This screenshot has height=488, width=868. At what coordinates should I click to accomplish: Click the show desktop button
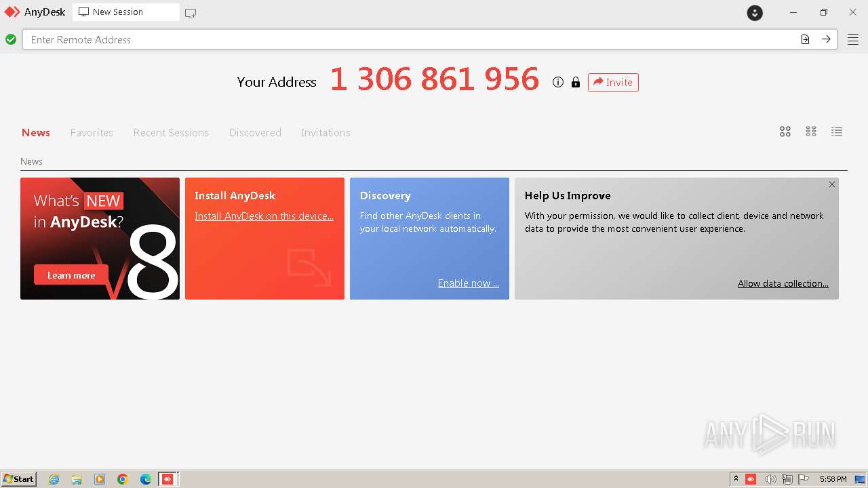pos(860,479)
